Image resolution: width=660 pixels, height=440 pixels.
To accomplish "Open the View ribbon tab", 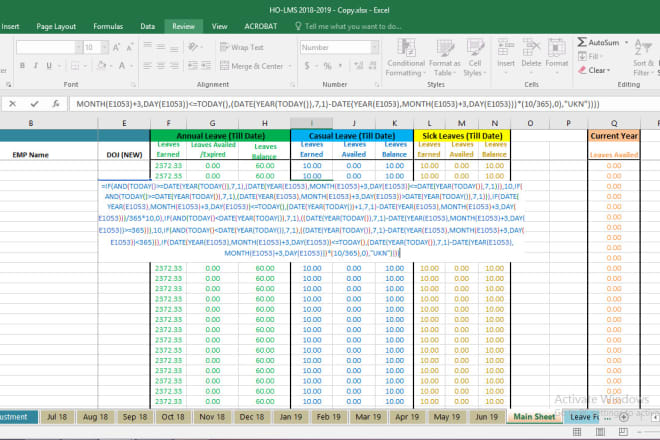I will pos(219,26).
